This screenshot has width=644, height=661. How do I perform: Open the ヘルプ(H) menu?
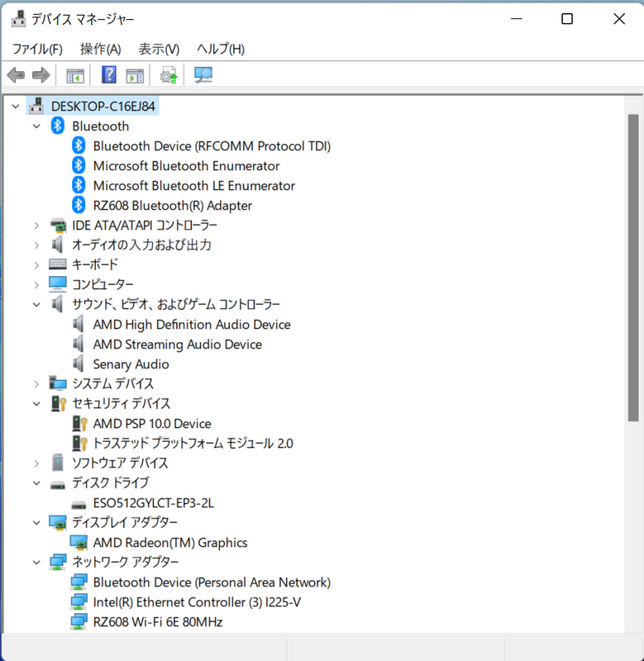point(221,49)
